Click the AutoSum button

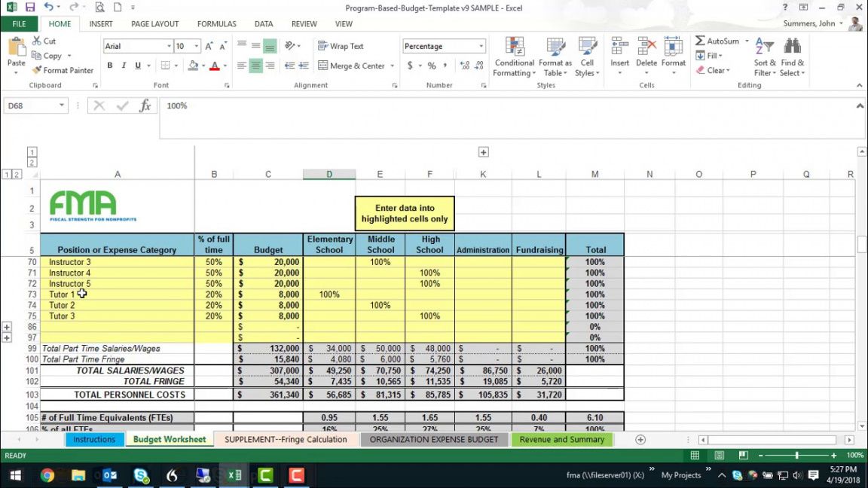point(717,41)
